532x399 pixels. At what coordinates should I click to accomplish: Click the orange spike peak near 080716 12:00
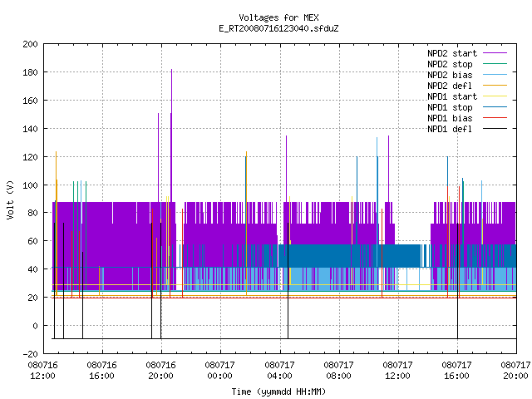click(x=56, y=153)
